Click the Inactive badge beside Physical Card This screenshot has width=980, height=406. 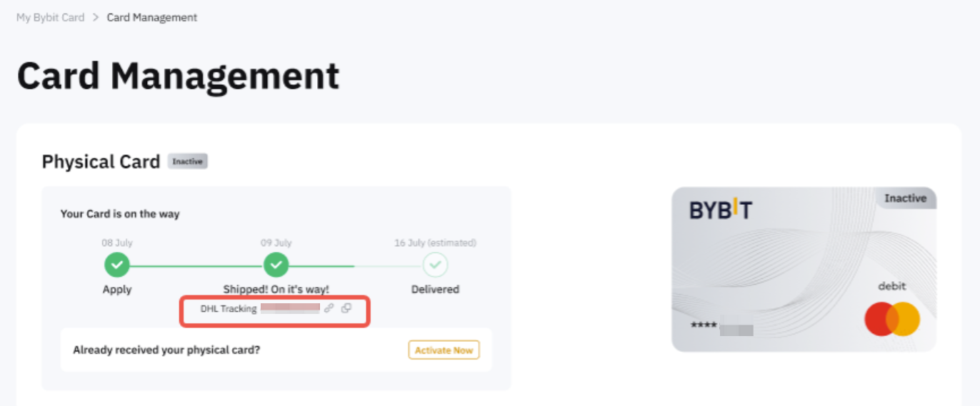(187, 162)
